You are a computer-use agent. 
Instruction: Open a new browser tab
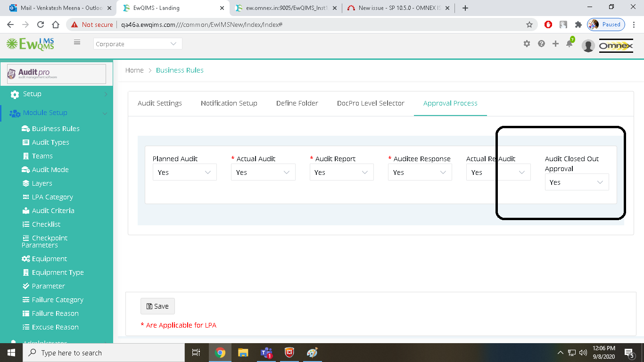coord(465,8)
